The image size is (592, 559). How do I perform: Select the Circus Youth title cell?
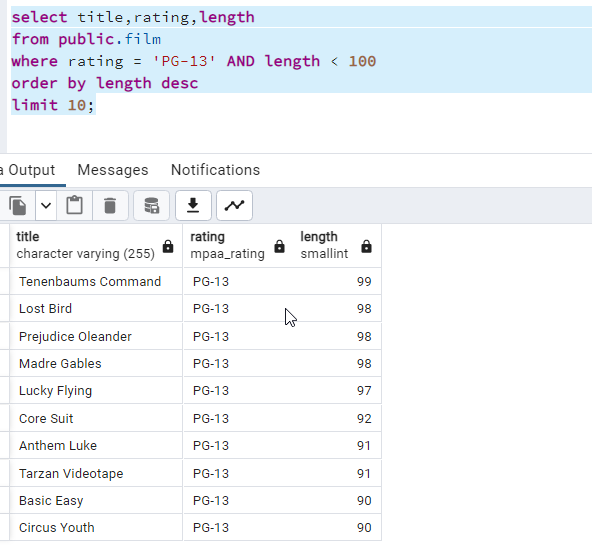click(x=96, y=528)
